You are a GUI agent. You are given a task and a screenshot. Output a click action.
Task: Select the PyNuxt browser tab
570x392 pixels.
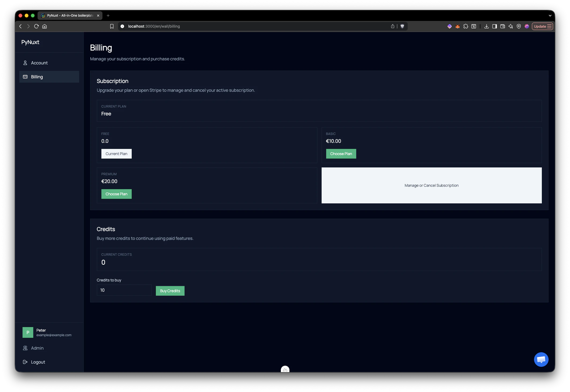(x=70, y=16)
